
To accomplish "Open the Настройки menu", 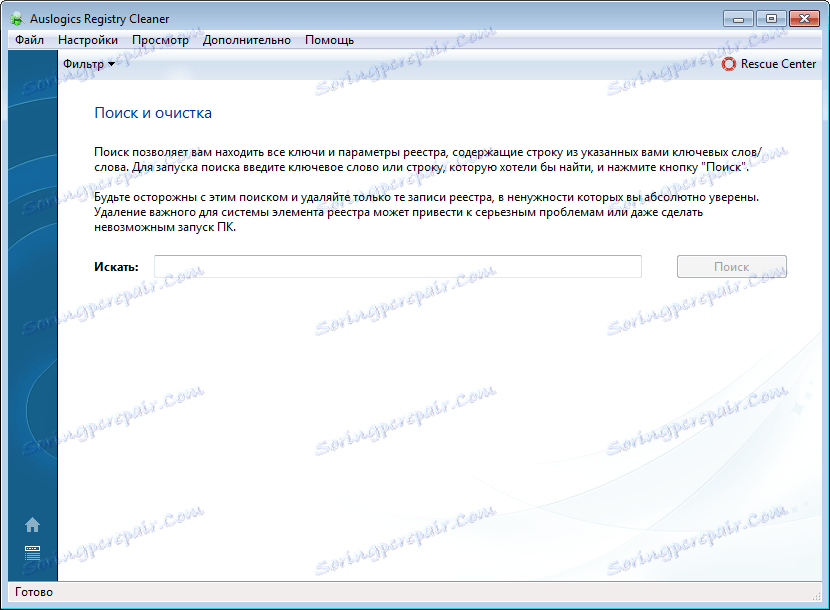I will coord(88,40).
